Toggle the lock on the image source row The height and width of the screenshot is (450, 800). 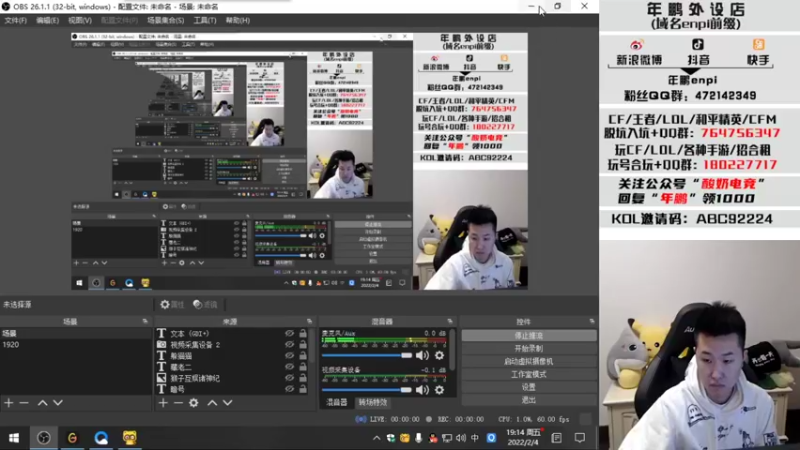pyautogui.click(x=303, y=378)
